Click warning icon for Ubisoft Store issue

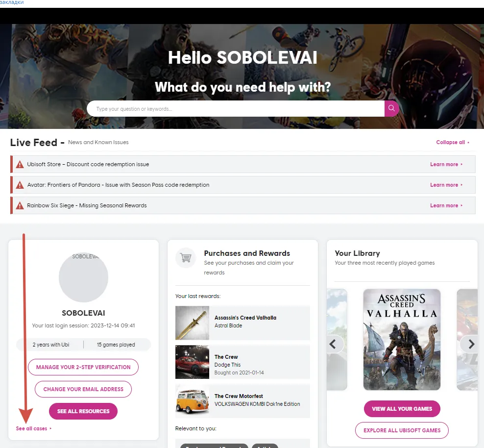[20, 165]
